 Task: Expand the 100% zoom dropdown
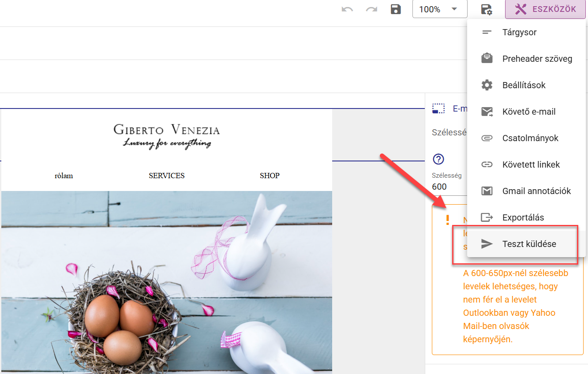[x=440, y=9]
